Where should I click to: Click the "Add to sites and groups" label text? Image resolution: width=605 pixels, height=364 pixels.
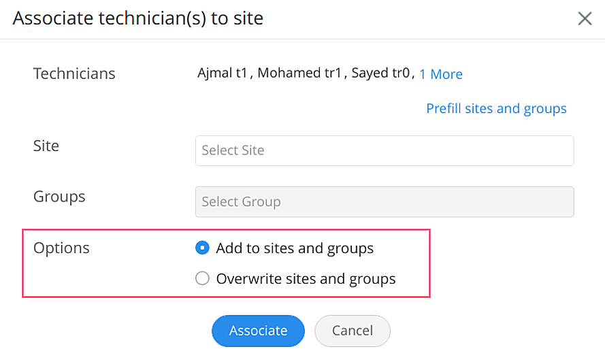pos(295,248)
